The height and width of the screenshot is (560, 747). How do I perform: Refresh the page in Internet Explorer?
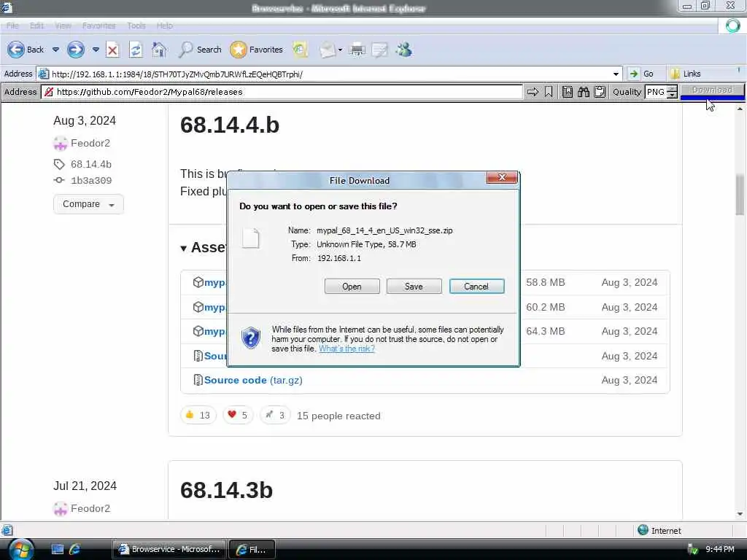coord(136,50)
